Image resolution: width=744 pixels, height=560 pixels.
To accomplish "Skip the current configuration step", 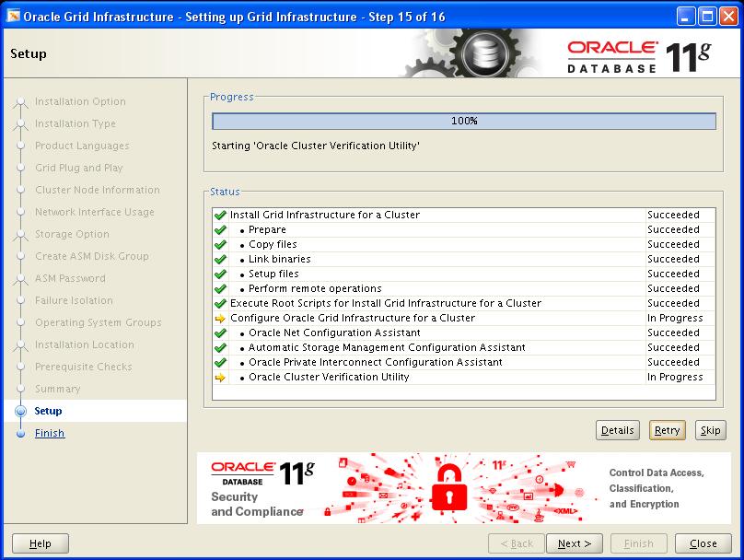I will (710, 430).
